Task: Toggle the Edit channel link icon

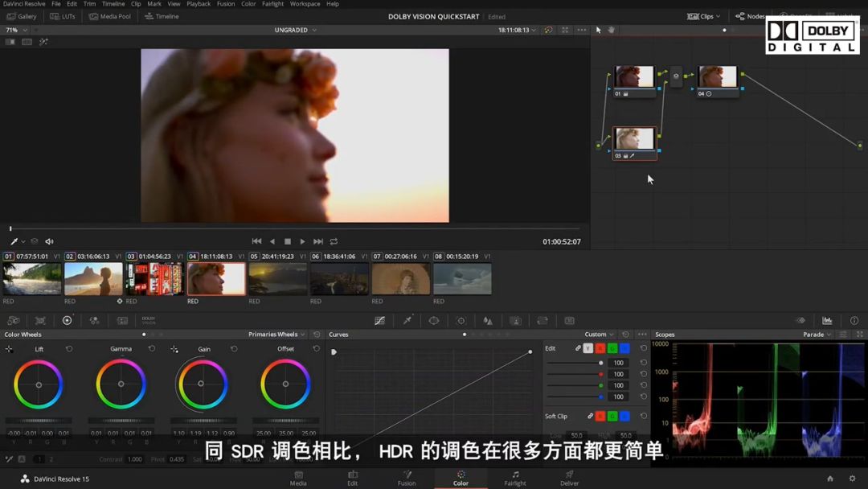Action: [x=577, y=348]
